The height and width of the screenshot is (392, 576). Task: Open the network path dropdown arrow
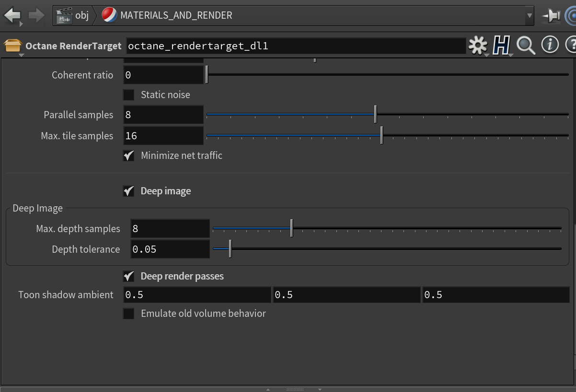[529, 16]
